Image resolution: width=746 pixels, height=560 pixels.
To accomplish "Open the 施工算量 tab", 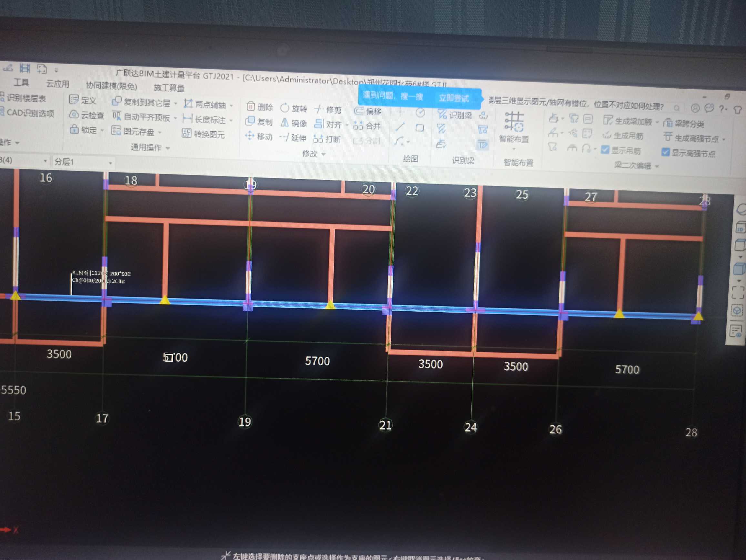I will (x=169, y=88).
